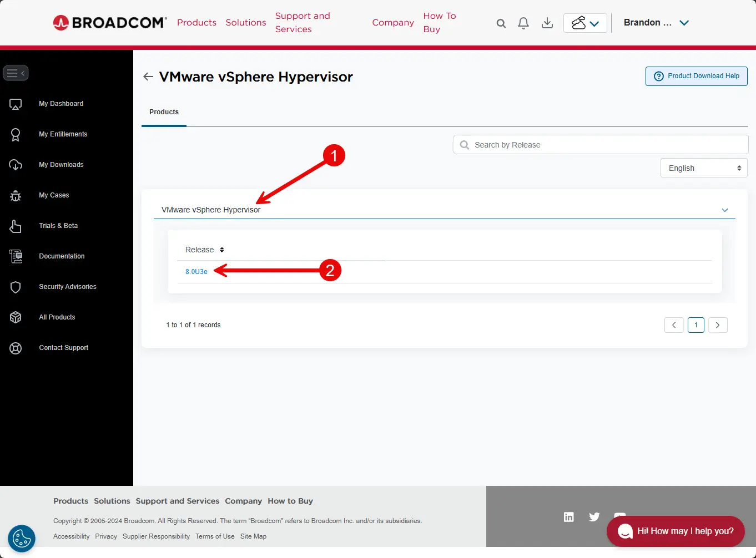Image resolution: width=756 pixels, height=558 pixels.
Task: Open the LinkedIn icon in footer
Action: [569, 517]
